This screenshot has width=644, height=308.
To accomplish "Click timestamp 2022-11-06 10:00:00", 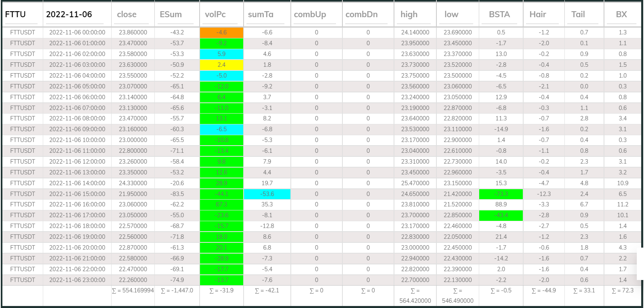I will 77,140.
